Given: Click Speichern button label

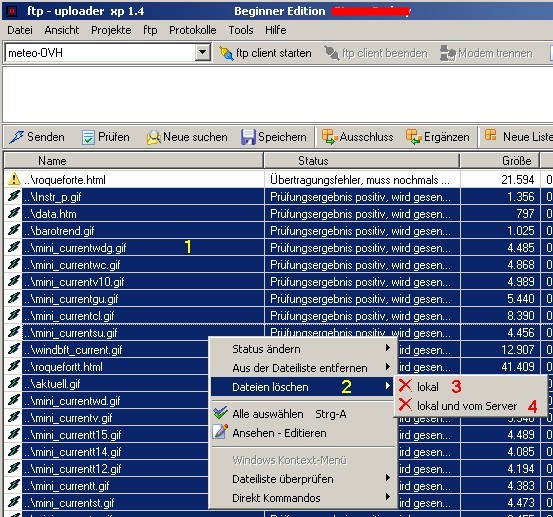Looking at the screenshot, I should click(282, 137).
